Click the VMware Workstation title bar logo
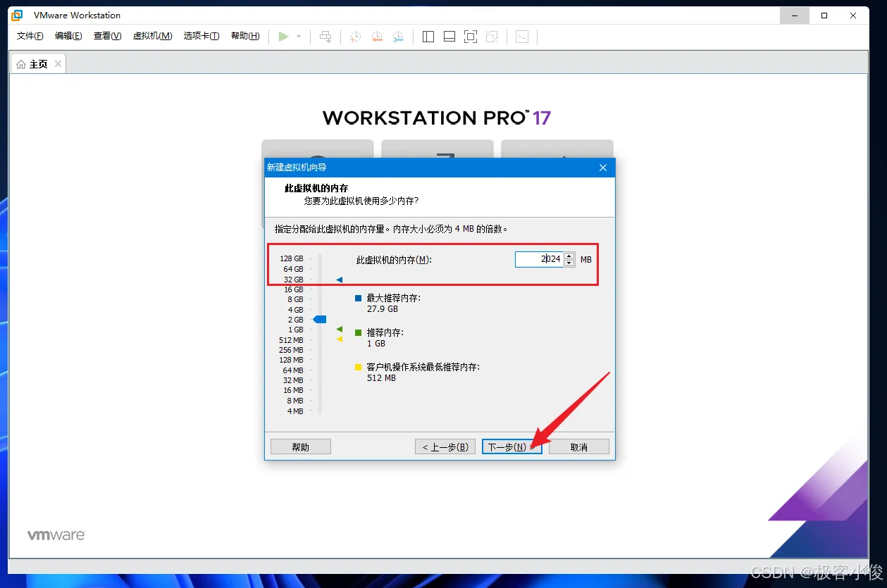The image size is (887, 588). pyautogui.click(x=17, y=15)
